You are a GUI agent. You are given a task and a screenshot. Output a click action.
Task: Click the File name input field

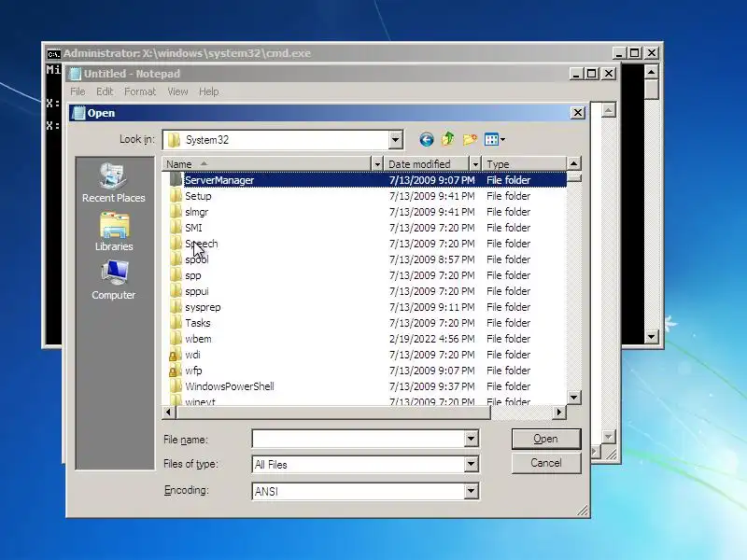pos(359,439)
